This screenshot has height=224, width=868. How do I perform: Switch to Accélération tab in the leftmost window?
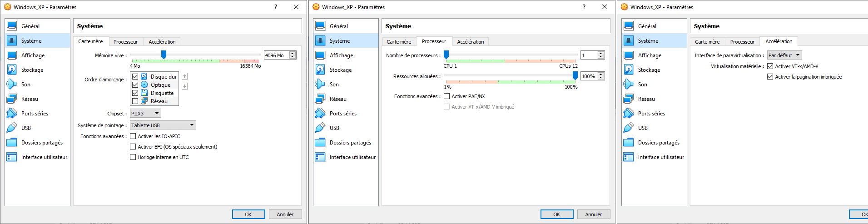(x=162, y=42)
